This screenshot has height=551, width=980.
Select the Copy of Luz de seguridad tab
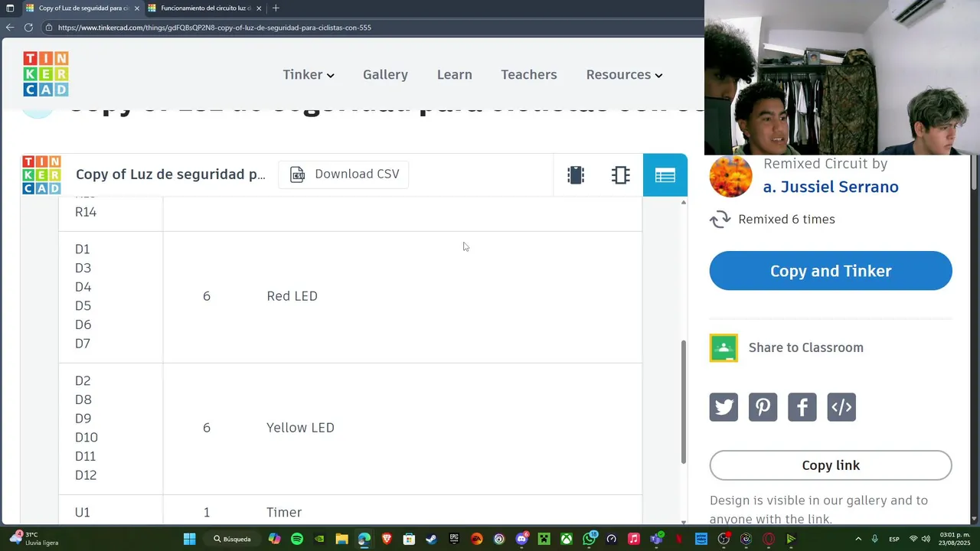click(x=83, y=8)
